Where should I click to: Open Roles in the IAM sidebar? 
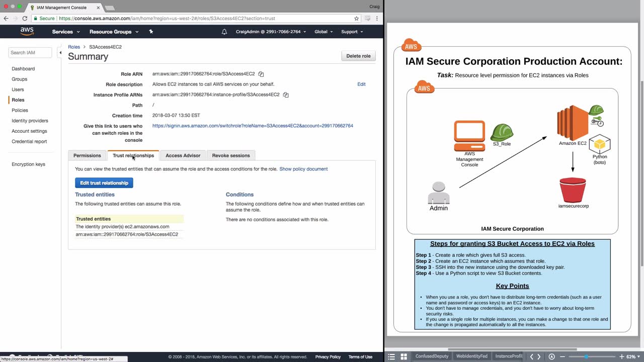(18, 100)
